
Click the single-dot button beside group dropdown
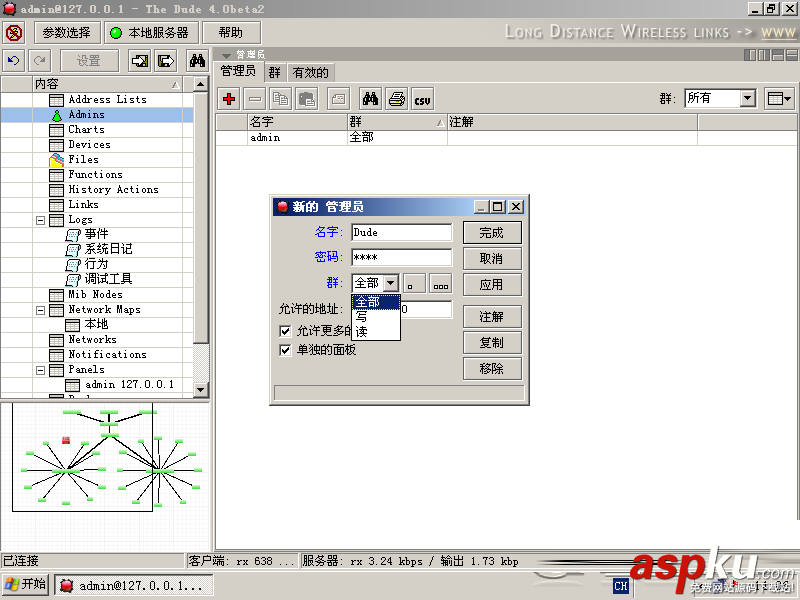pyautogui.click(x=414, y=283)
